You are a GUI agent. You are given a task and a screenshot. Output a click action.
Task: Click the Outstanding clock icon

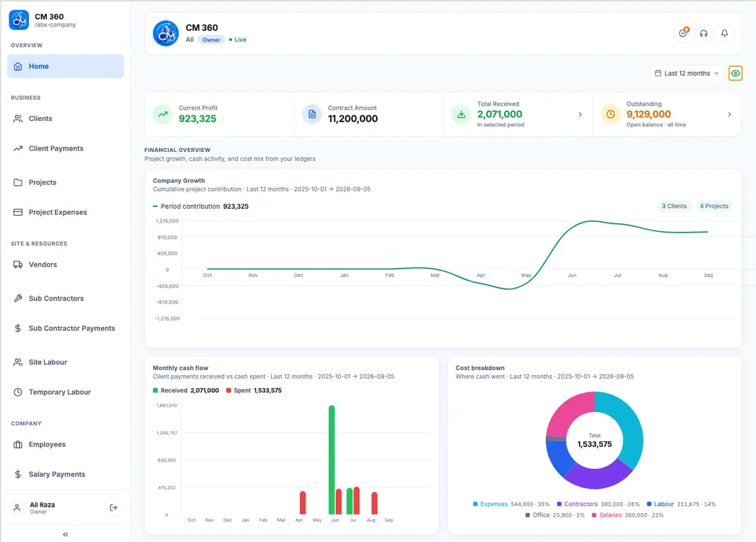point(611,115)
